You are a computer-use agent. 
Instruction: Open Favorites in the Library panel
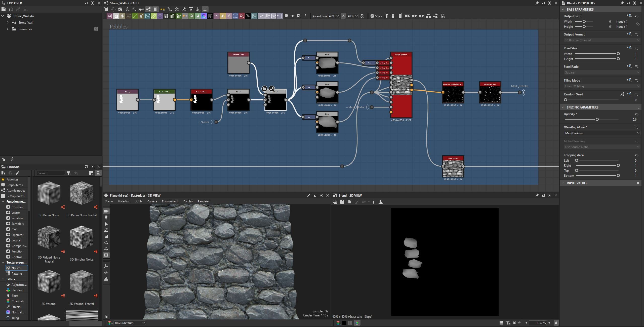(x=12, y=179)
